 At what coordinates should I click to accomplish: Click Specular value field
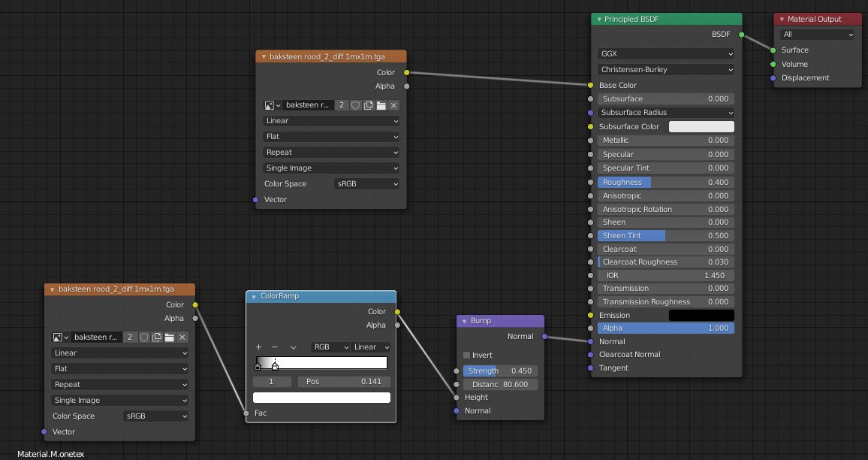click(x=666, y=155)
